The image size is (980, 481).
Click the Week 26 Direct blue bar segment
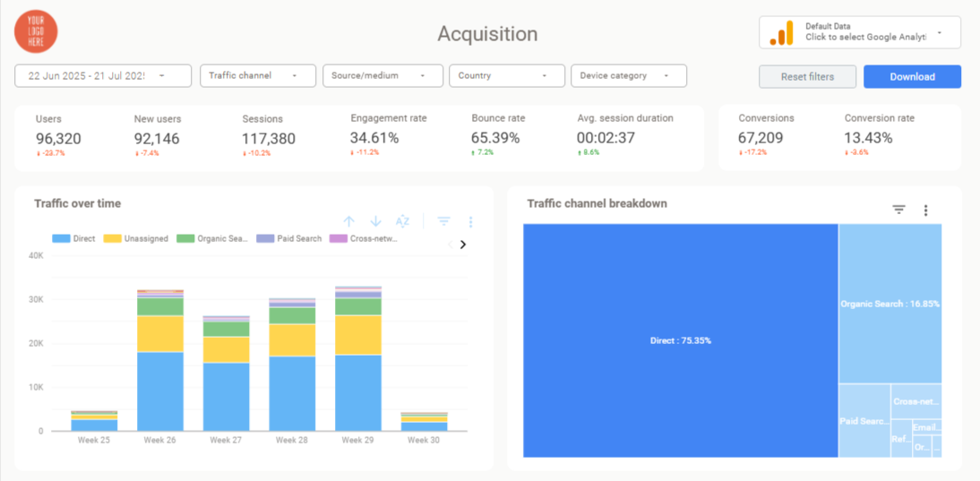[x=160, y=391]
